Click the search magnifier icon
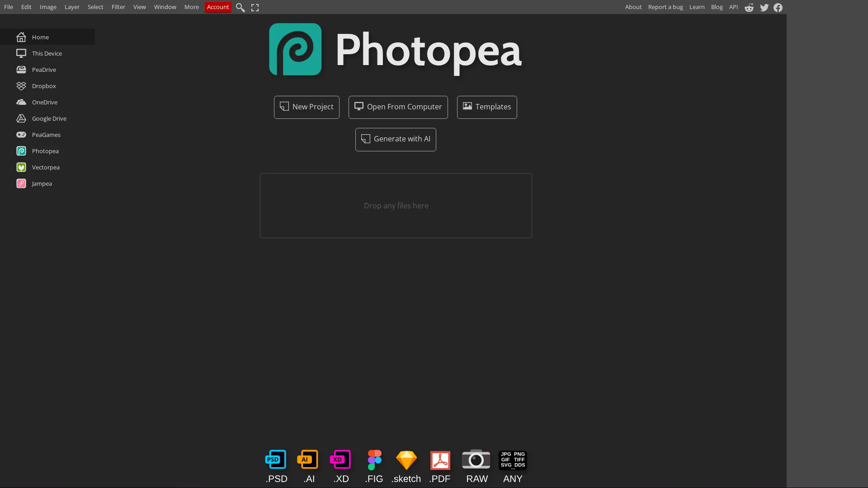The height and width of the screenshot is (488, 868). [241, 8]
